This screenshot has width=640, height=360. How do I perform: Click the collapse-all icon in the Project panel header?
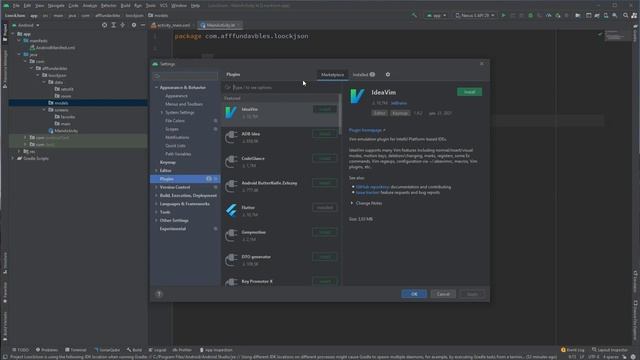[122, 25]
